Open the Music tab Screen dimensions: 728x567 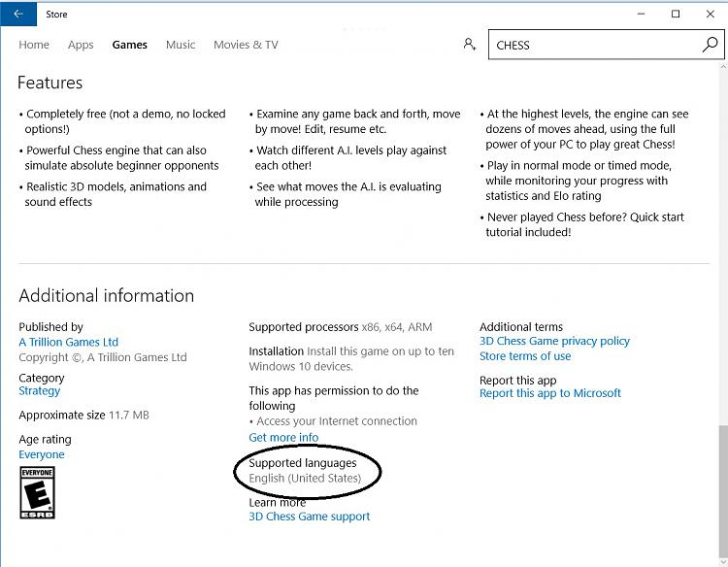click(181, 45)
